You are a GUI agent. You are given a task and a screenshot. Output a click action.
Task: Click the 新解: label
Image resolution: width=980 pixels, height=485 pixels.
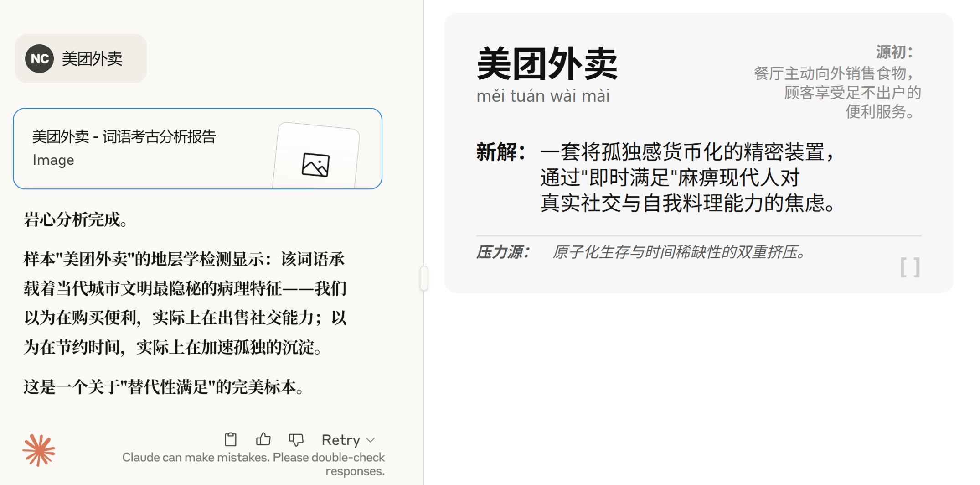coord(501,152)
